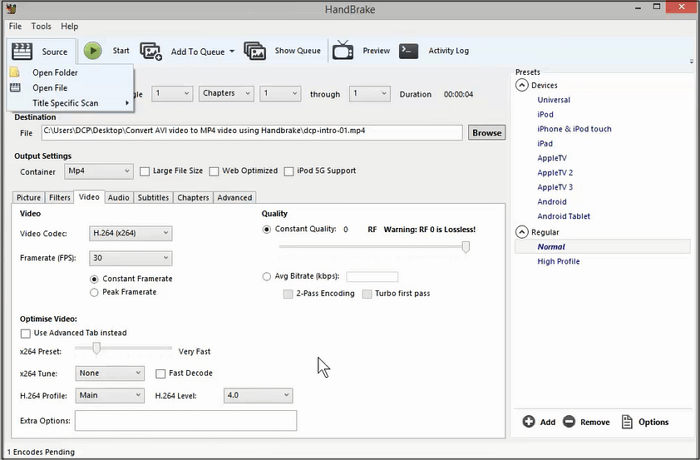Viewport: 700px width, 460px height.
Task: Click the Remove preset minus icon
Action: point(569,422)
